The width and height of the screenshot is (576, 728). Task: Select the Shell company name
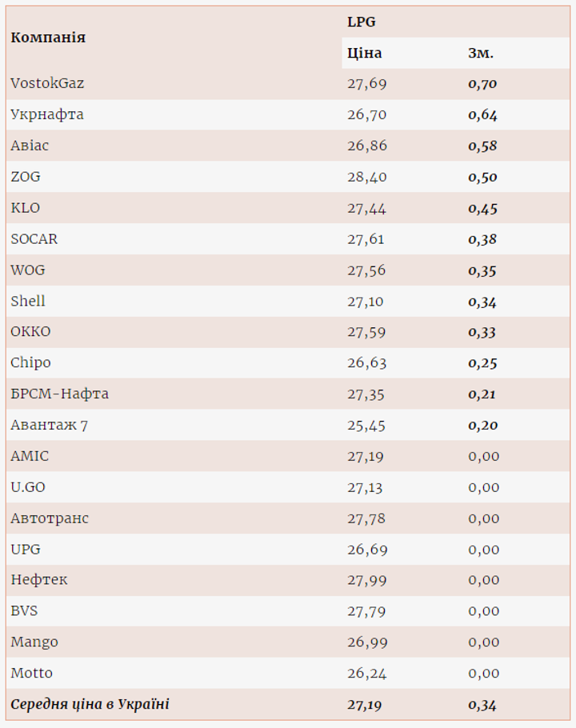point(28,302)
